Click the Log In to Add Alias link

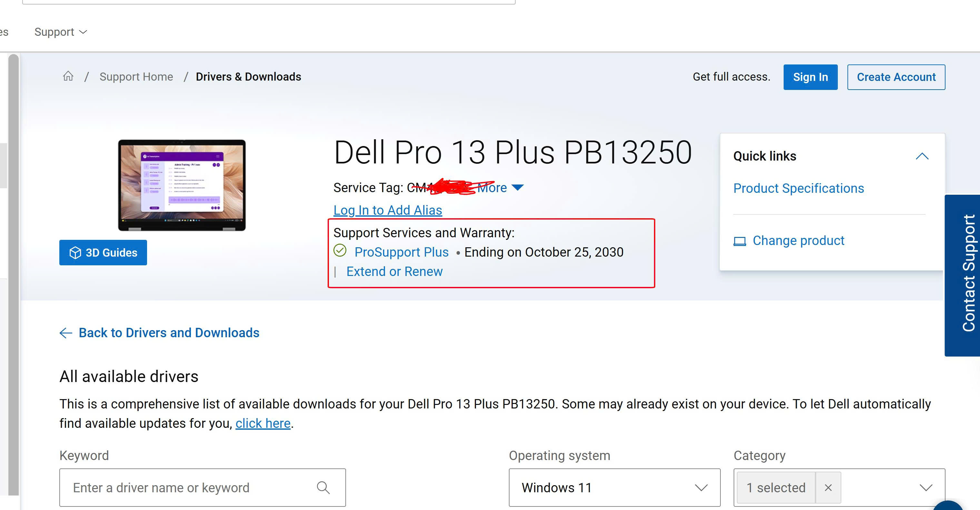[387, 210]
